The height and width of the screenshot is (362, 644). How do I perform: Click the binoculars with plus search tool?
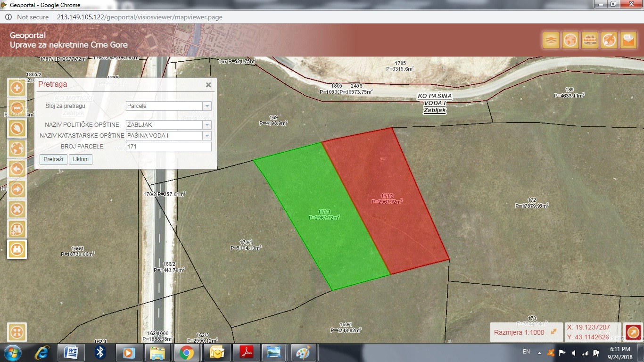[x=17, y=230]
